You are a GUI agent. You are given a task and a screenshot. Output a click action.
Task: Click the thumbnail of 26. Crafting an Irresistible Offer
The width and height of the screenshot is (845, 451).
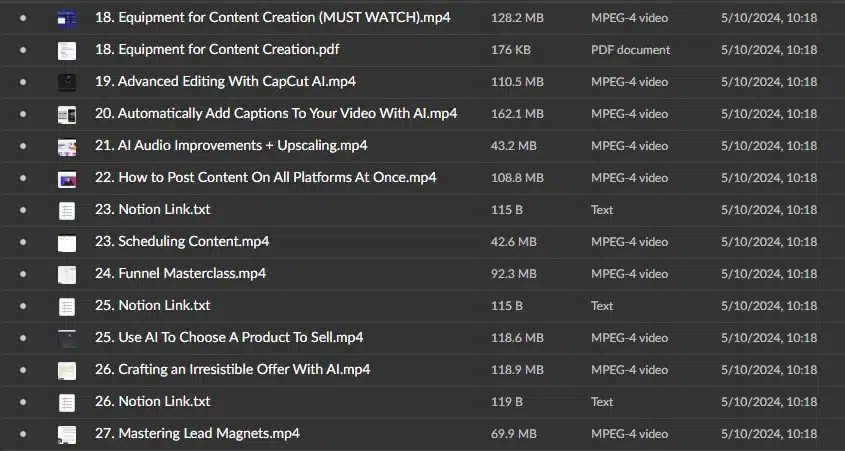67,371
